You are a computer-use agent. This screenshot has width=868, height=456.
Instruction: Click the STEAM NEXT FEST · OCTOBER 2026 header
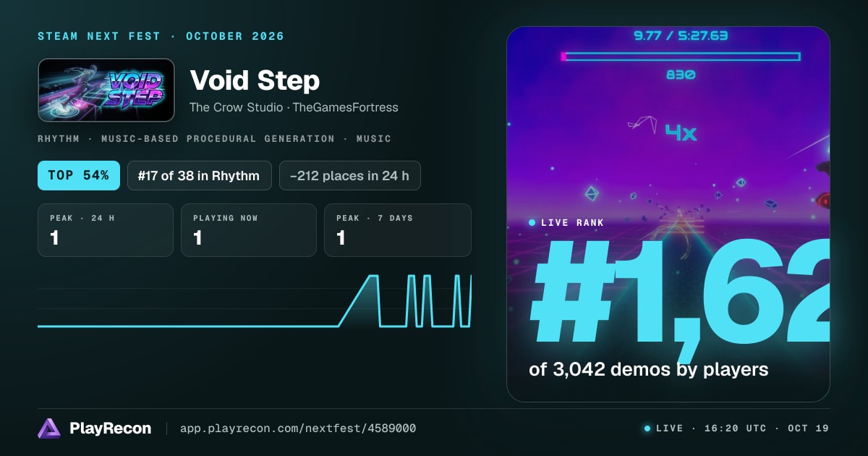click(161, 36)
